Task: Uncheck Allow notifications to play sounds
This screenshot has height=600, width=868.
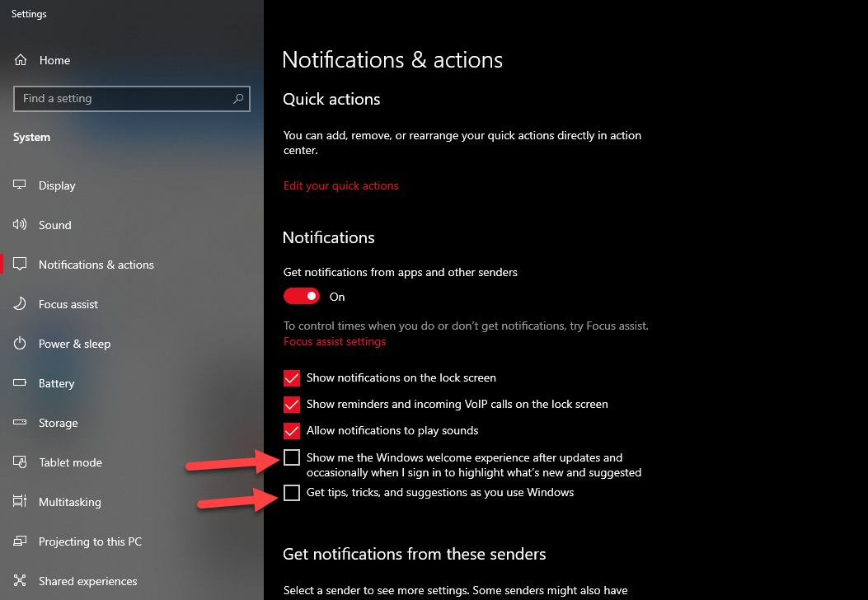Action: click(x=292, y=431)
